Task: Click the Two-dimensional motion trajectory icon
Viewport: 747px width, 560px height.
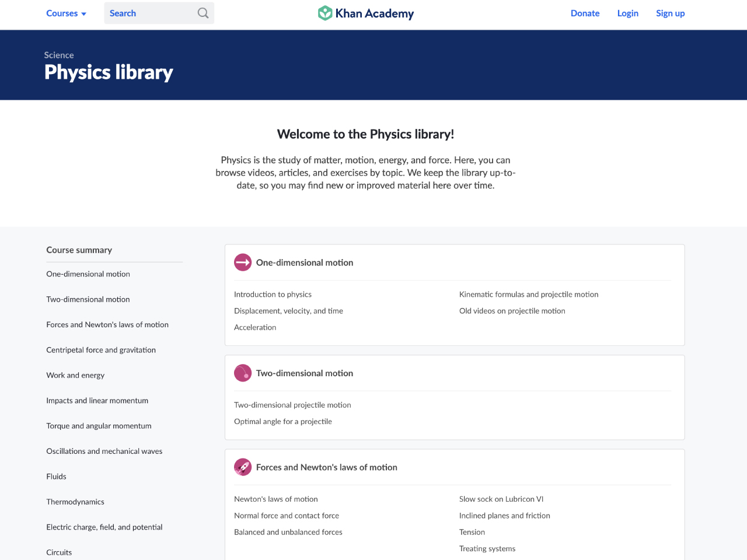Action: [243, 373]
